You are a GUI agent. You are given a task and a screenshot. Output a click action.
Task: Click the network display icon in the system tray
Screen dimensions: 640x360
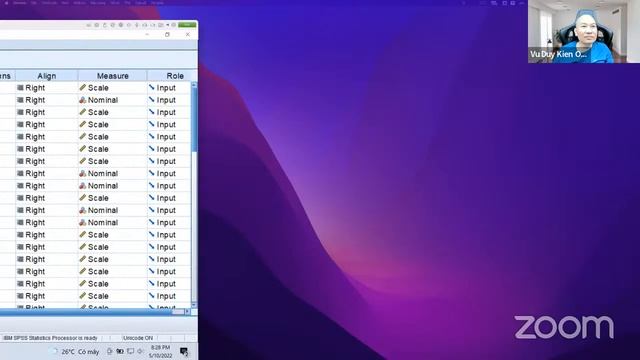click(x=131, y=351)
